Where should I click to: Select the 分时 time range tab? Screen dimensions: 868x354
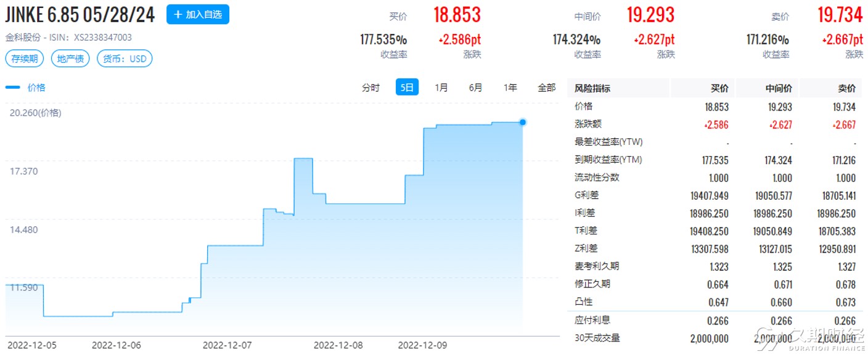click(371, 88)
